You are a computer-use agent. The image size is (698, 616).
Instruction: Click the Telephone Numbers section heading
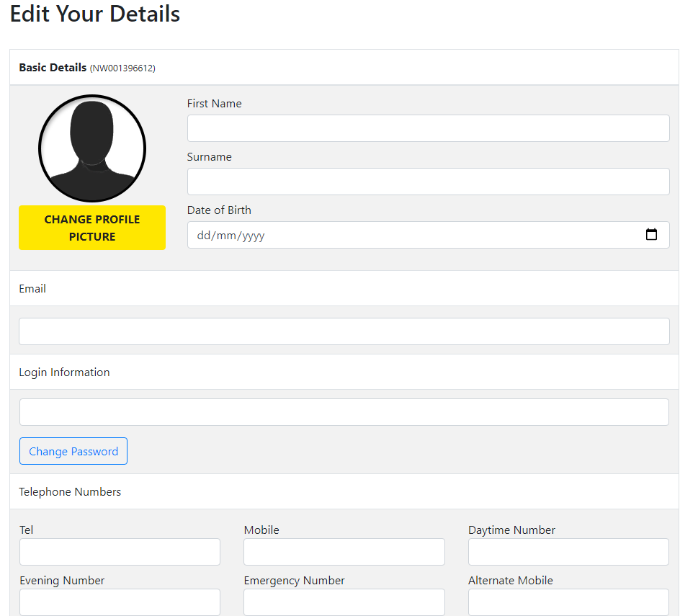70,492
